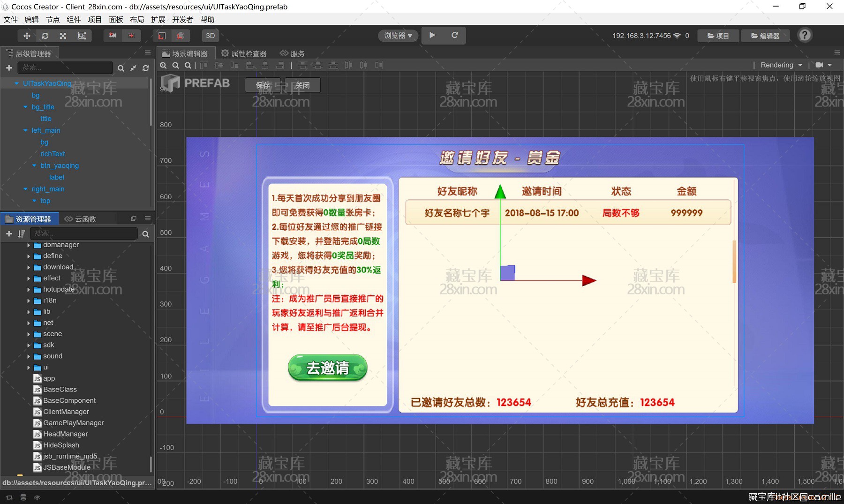Click the align top icon in scene toolbar
Screen dimensions: 844x504
tap(204, 65)
